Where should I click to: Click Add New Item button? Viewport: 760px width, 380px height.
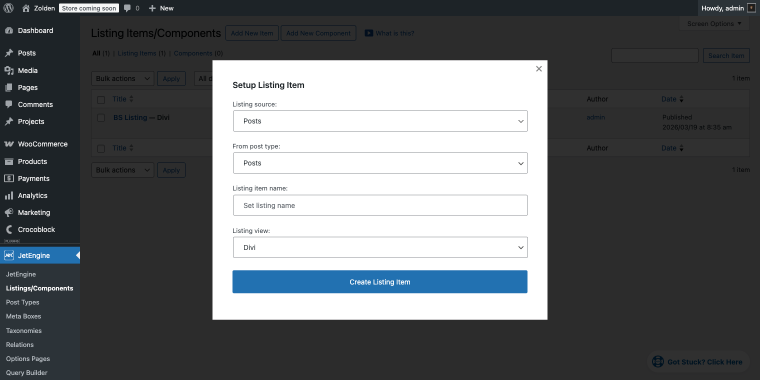point(252,33)
